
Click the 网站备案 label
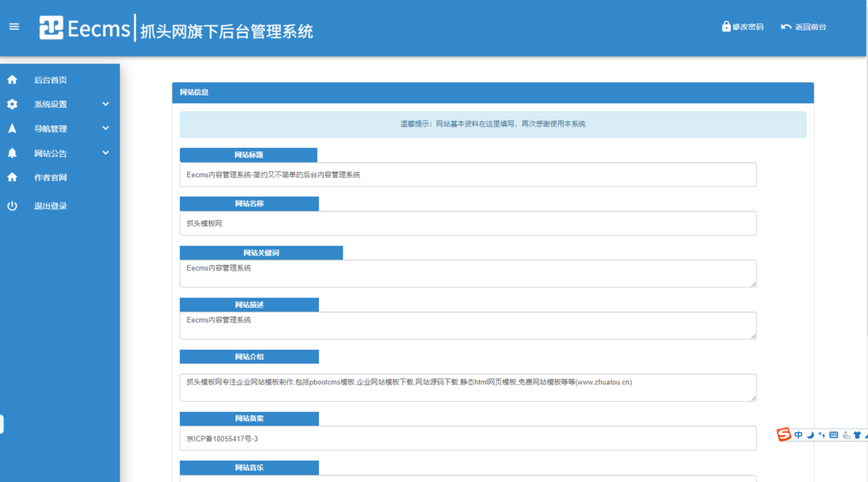249,419
